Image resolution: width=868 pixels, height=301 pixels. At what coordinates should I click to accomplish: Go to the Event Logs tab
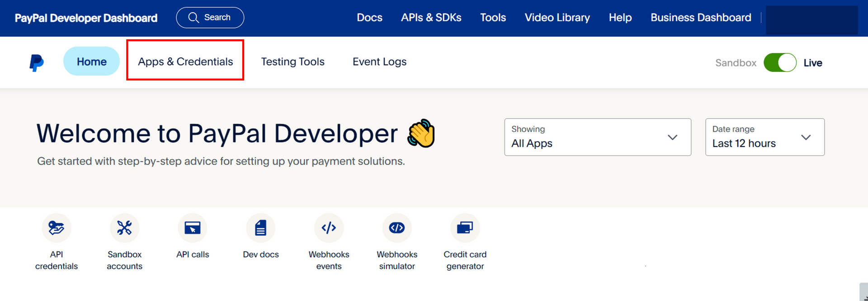coord(379,61)
